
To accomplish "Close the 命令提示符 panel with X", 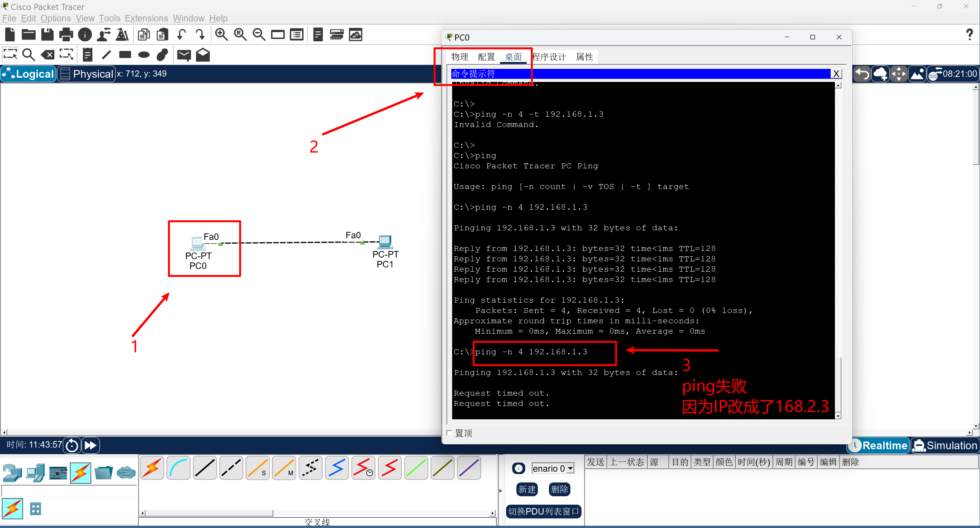I will pyautogui.click(x=836, y=74).
